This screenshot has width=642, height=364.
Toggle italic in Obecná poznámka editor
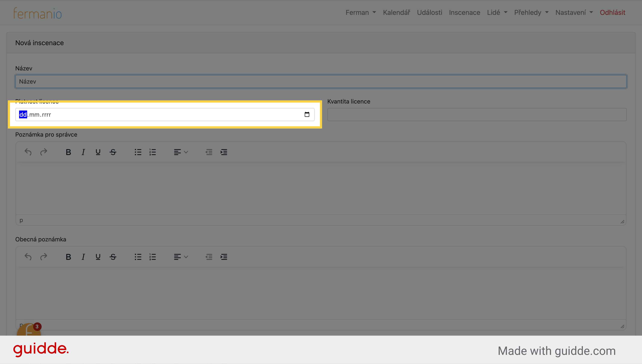[x=83, y=257]
